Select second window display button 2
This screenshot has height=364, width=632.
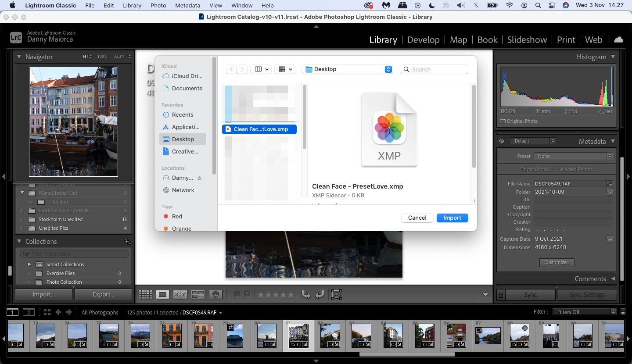click(29, 312)
